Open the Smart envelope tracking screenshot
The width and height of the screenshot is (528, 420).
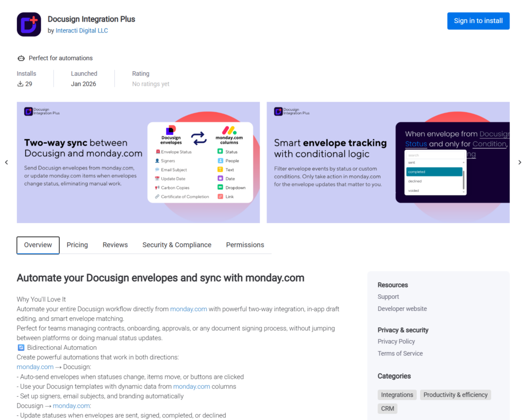388,162
